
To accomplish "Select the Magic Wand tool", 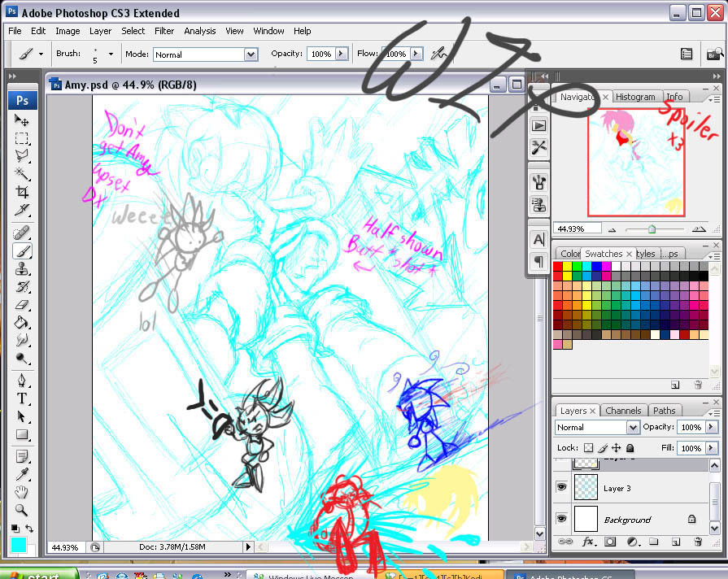I will click(x=21, y=174).
